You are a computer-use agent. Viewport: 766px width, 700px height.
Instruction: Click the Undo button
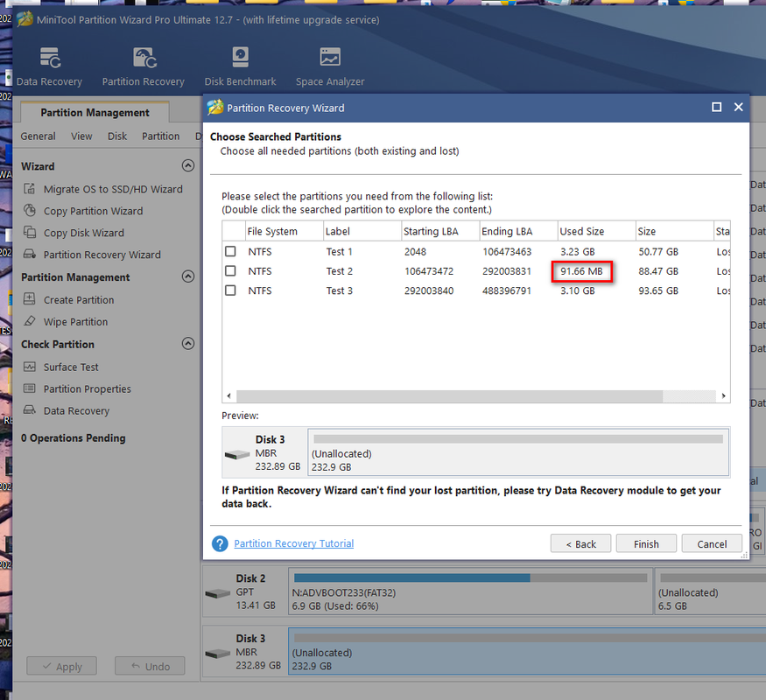click(x=150, y=666)
